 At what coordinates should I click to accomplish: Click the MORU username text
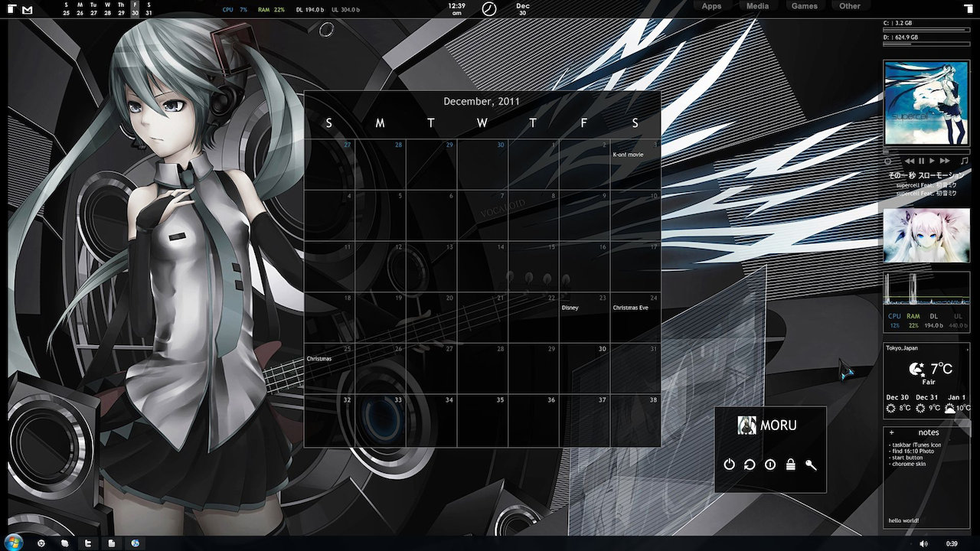click(779, 425)
